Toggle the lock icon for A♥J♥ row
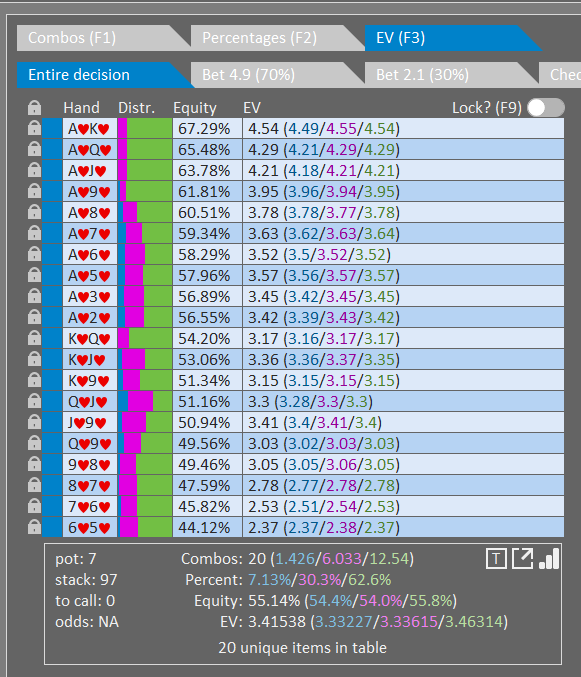Image resolution: width=581 pixels, height=677 pixels. tap(34, 170)
